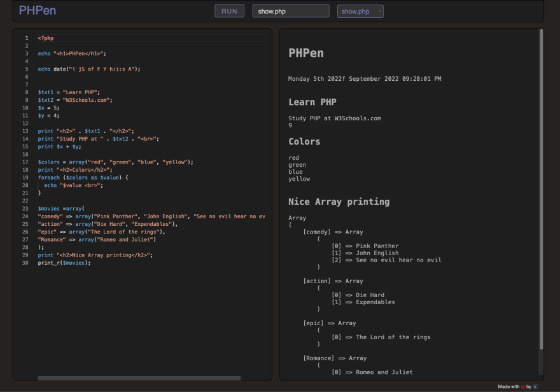The width and height of the screenshot is (560, 392).
Task: Click the print "<h2>Nice Array printing</h2>" line
Action: (x=95, y=255)
